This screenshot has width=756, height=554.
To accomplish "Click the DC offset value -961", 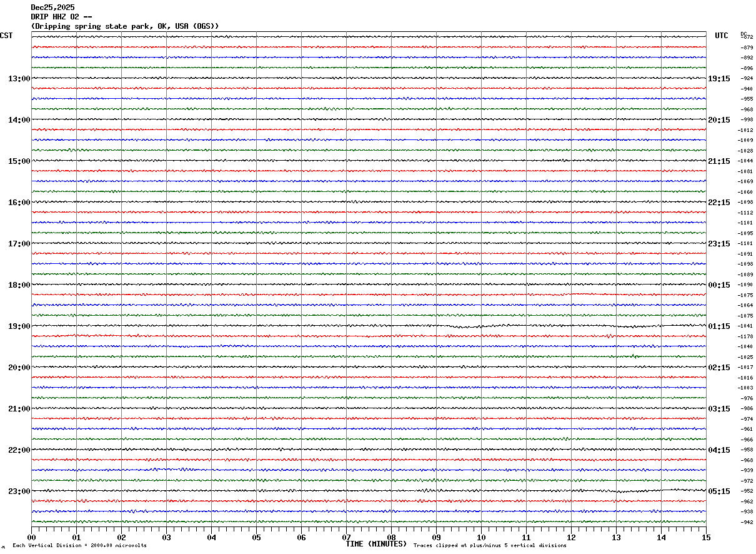I will click(747, 429).
